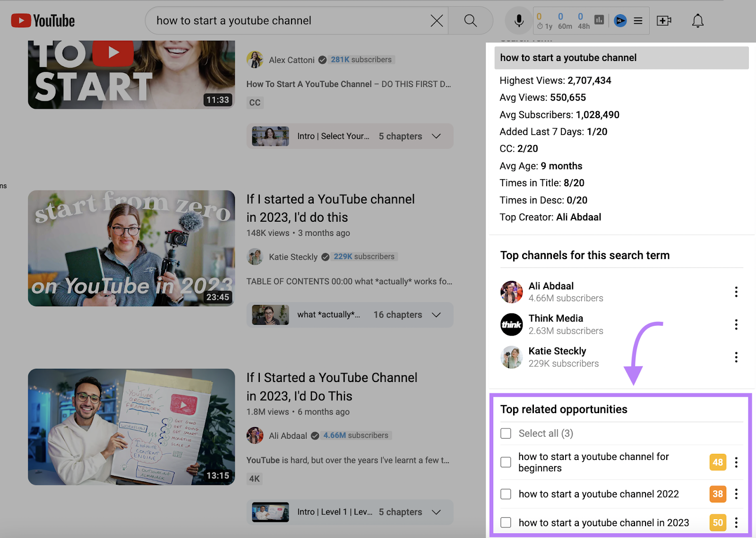Check 'how to start a youtube channel in 2023'
This screenshot has width=756, height=538.
click(x=506, y=522)
